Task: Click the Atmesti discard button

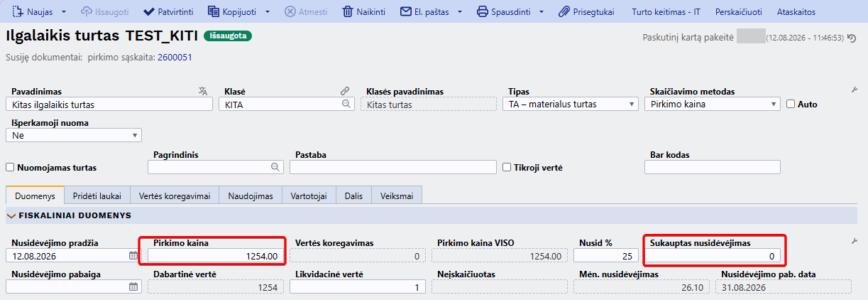Action: point(306,12)
